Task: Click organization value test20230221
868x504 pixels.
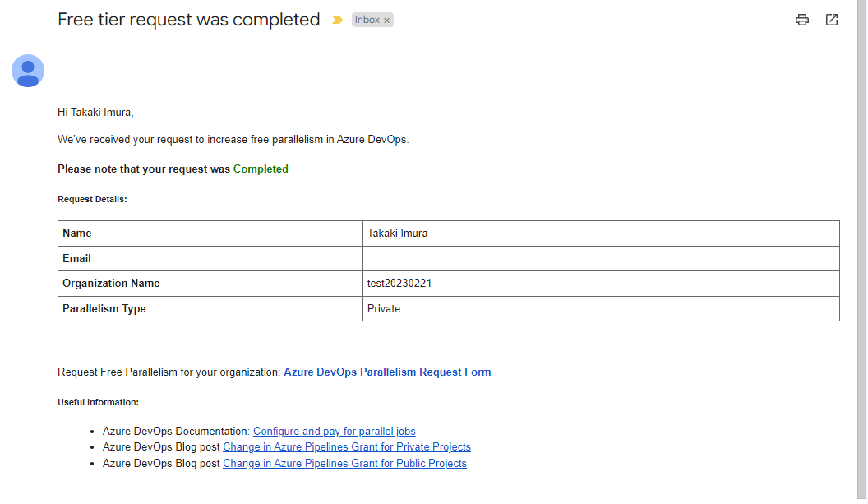Action: [x=399, y=284]
